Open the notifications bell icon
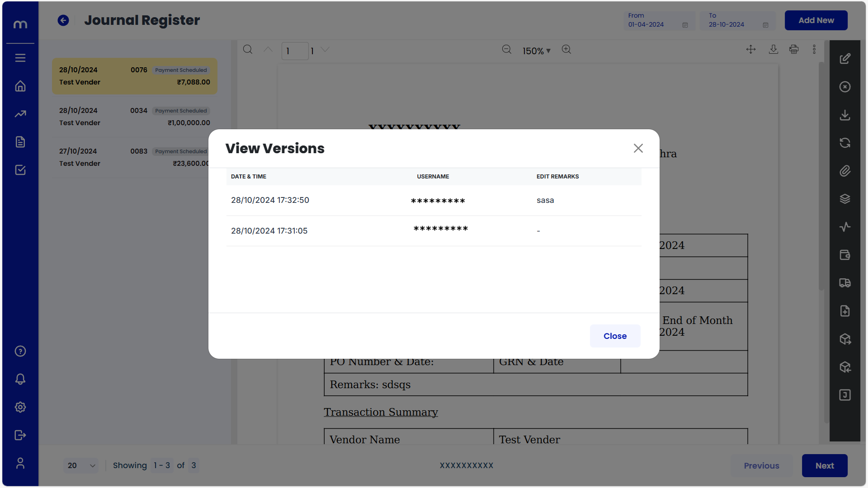The height and width of the screenshot is (488, 868). (20, 379)
